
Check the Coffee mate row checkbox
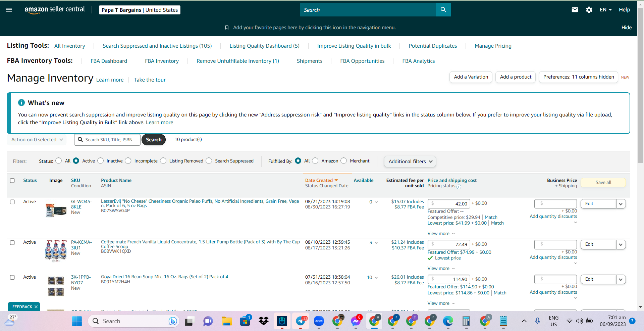[x=12, y=242]
